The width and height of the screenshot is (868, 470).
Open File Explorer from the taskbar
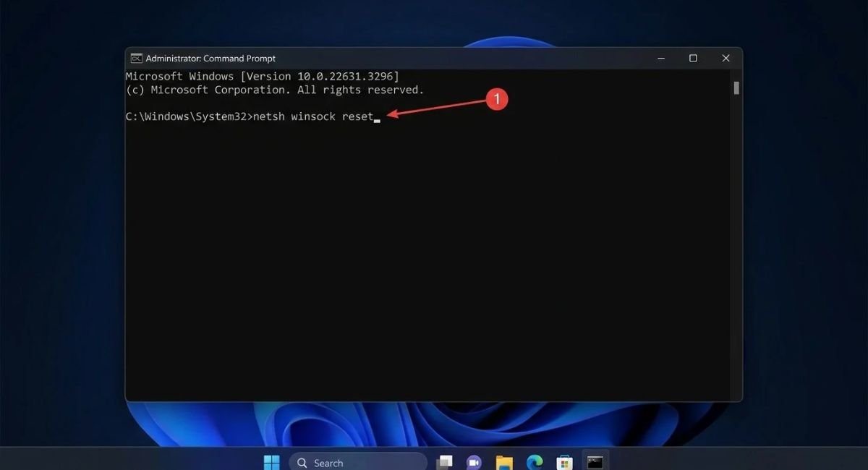coord(504,462)
